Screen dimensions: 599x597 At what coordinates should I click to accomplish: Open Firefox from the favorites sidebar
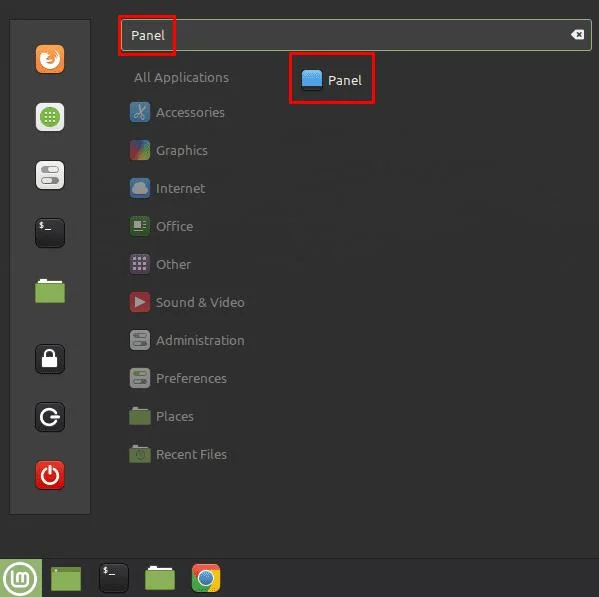[50, 59]
